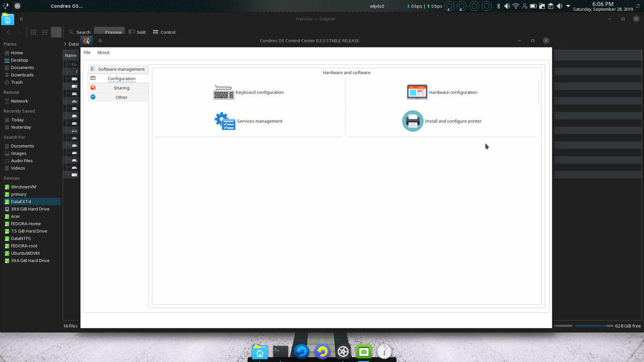This screenshot has height=362, width=644.
Task: Click wlp6s0 network monitor label
Action: 377,6
